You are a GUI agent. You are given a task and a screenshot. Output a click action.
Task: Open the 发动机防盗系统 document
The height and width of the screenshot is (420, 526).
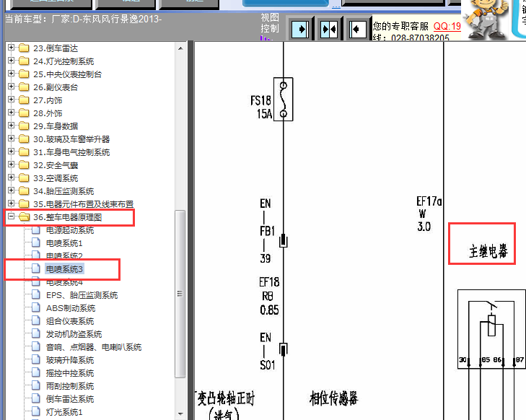74,334
